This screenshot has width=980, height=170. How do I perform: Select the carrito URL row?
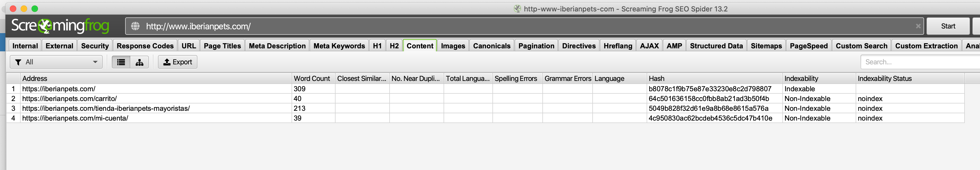point(485,99)
